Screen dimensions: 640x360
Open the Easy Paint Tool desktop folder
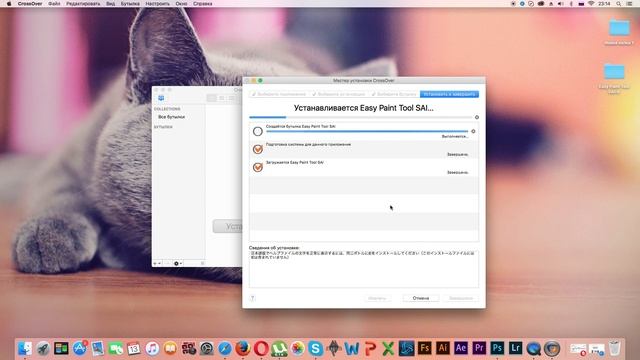[x=614, y=72]
